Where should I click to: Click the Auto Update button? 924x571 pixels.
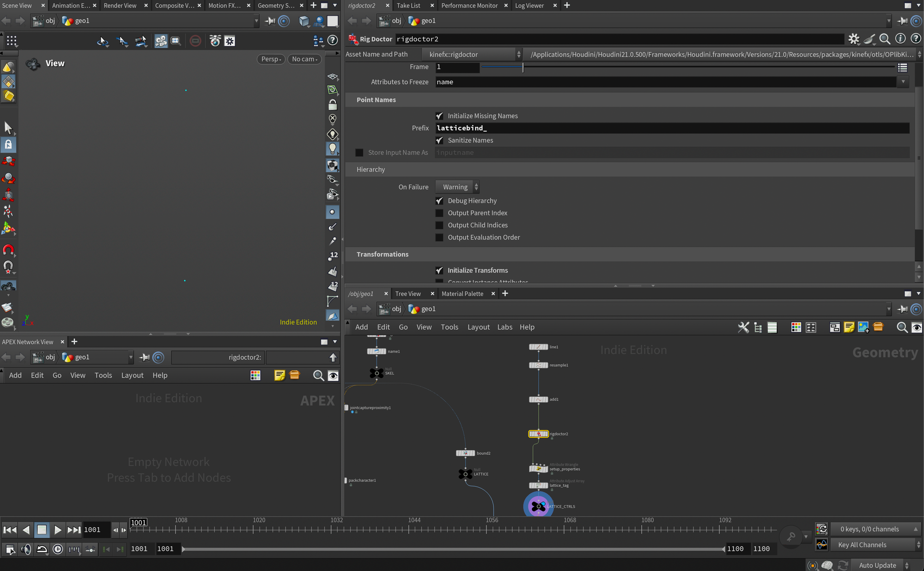tap(877, 565)
